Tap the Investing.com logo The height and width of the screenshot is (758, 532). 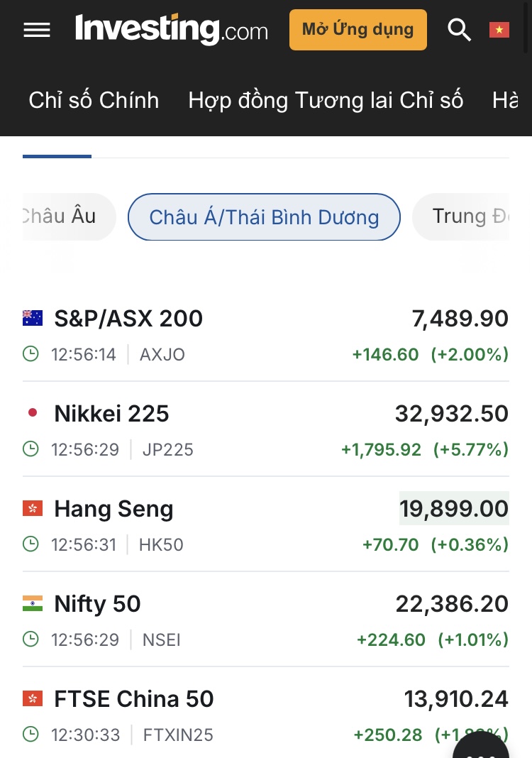172,30
